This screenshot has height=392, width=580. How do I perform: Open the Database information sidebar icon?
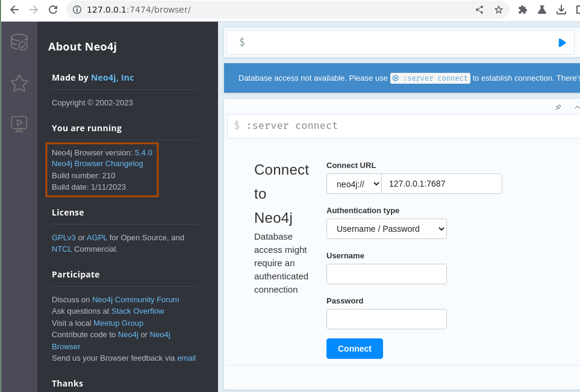point(19,42)
